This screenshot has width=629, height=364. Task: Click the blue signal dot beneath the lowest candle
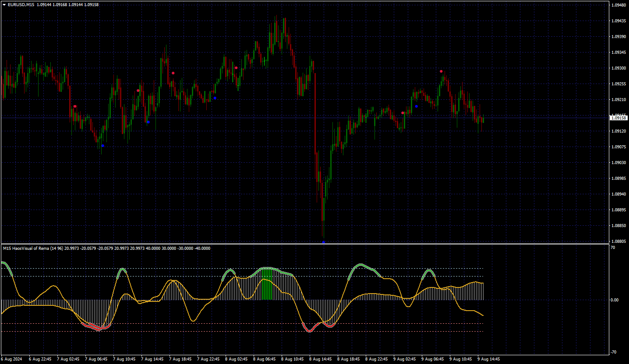click(324, 242)
